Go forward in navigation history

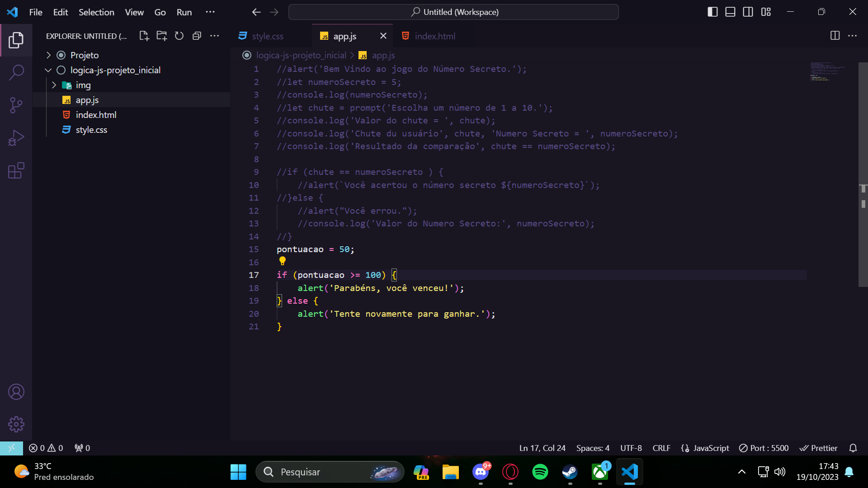[x=274, y=12]
